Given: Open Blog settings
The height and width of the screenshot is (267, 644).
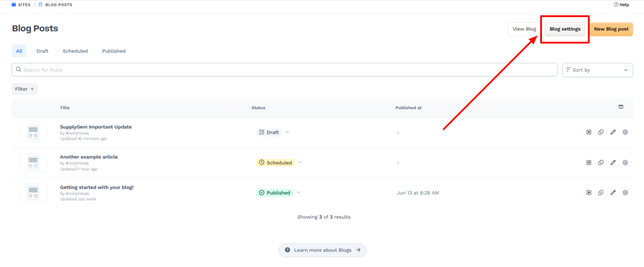Looking at the screenshot, I should 565,29.
